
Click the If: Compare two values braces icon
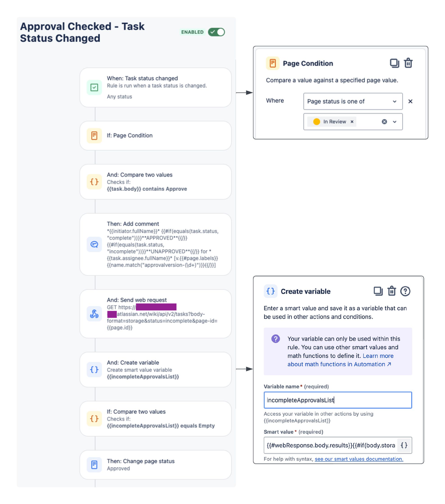(x=94, y=419)
